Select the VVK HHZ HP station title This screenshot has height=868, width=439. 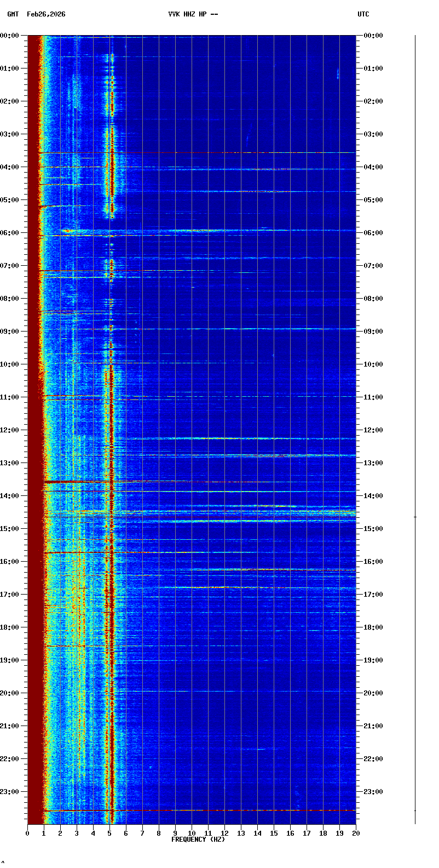[193, 14]
